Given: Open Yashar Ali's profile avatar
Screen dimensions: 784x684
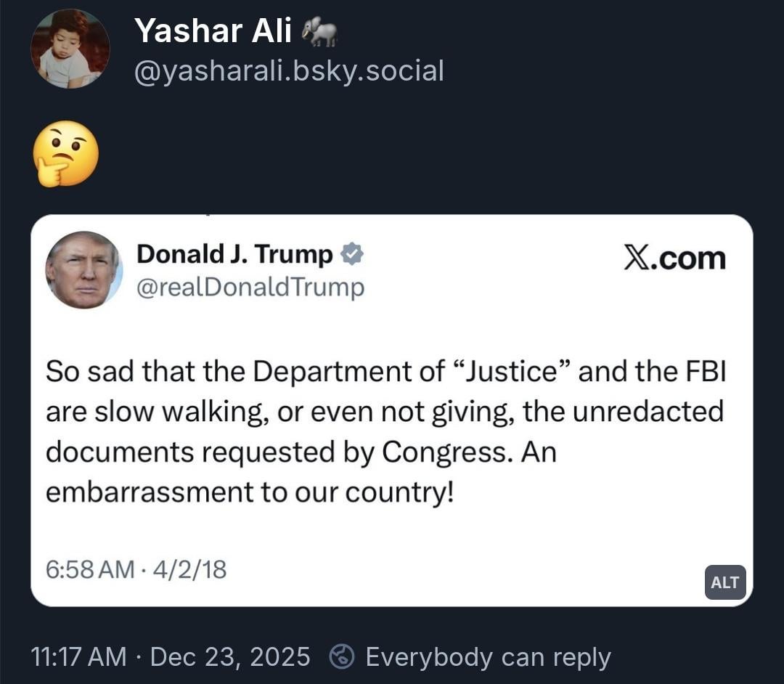Looking at the screenshot, I should tap(70, 49).
